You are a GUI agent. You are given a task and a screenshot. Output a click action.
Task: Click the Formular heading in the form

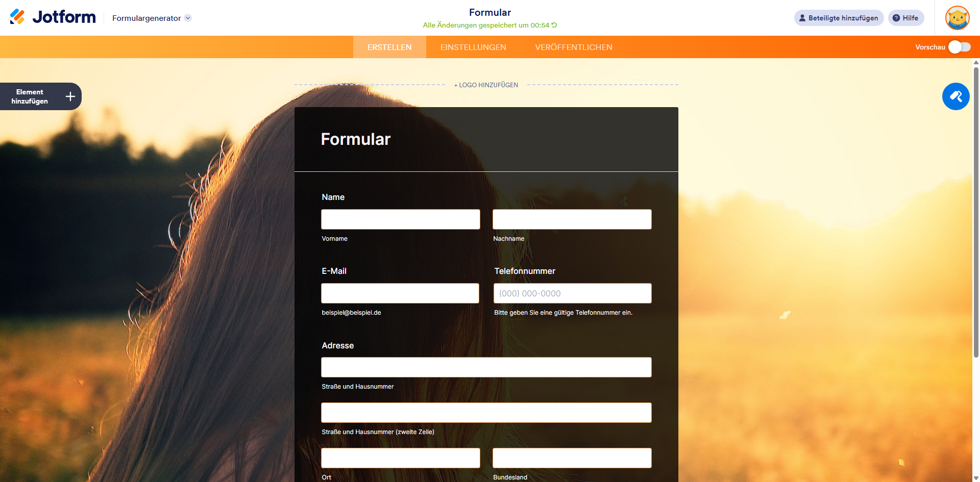(356, 139)
